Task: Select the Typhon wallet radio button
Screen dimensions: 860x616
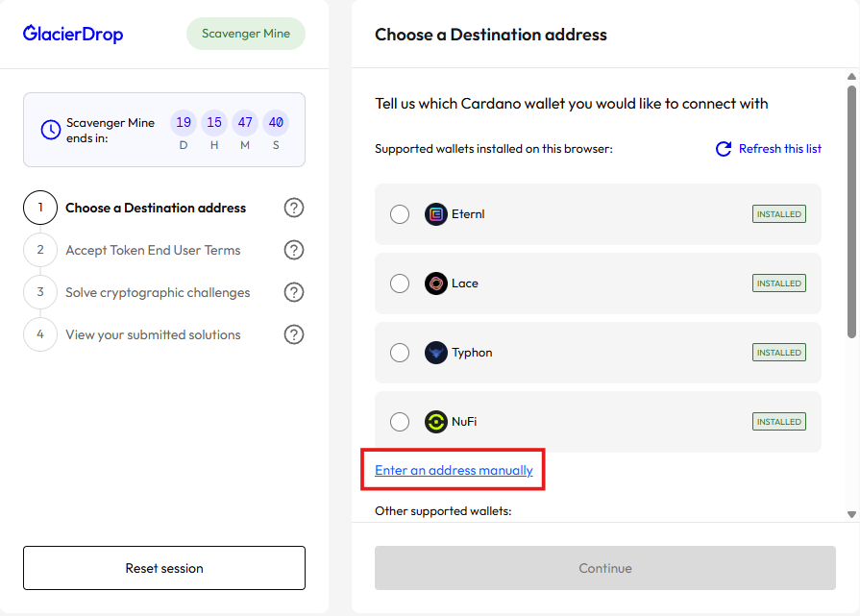Action: pyautogui.click(x=400, y=353)
